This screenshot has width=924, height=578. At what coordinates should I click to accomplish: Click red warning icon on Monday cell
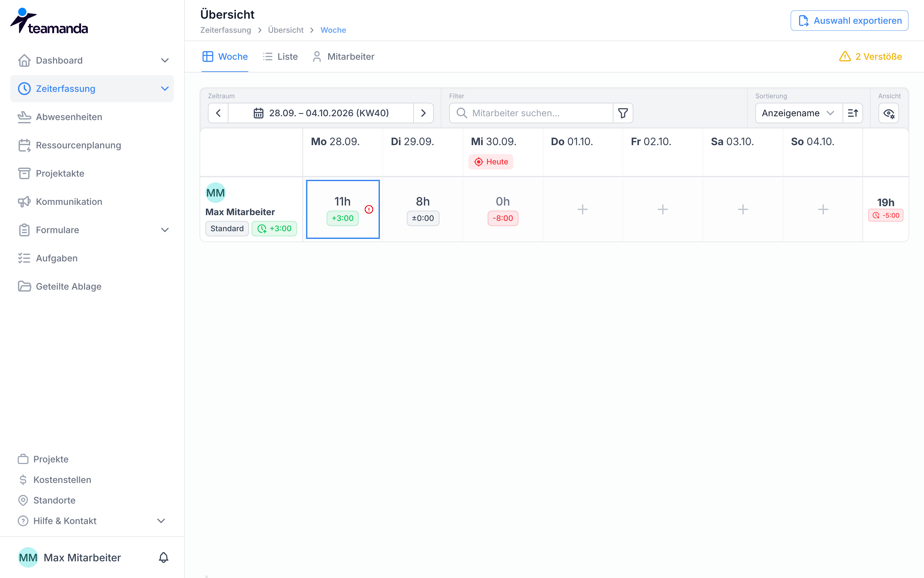click(369, 209)
